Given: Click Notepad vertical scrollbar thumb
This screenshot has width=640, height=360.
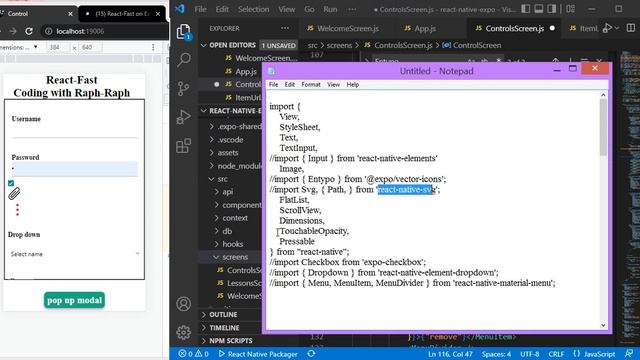Looking at the screenshot, I should pos(603,127).
